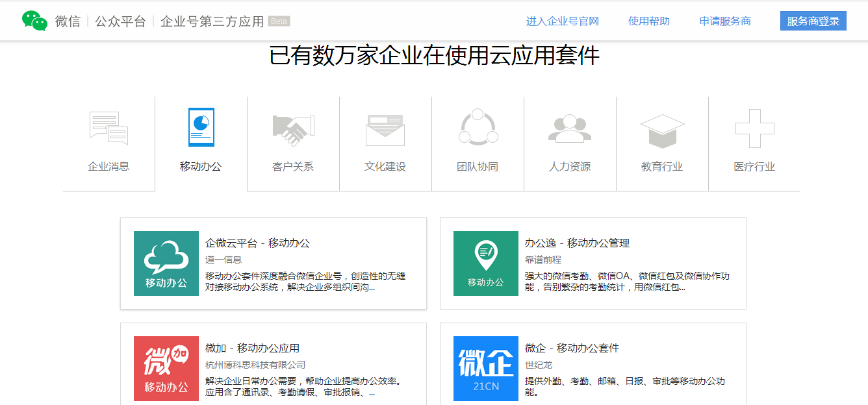Image resolution: width=868 pixels, height=405 pixels.
Task: Click the 靠谱前程 provider name
Action: pyautogui.click(x=543, y=260)
